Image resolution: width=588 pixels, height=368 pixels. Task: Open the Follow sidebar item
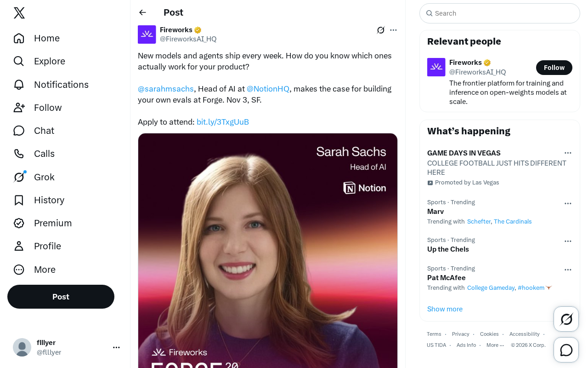click(38, 108)
